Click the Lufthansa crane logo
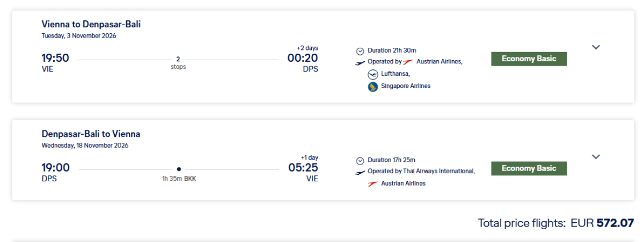Viewport: 644px width, 242px height. point(373,74)
